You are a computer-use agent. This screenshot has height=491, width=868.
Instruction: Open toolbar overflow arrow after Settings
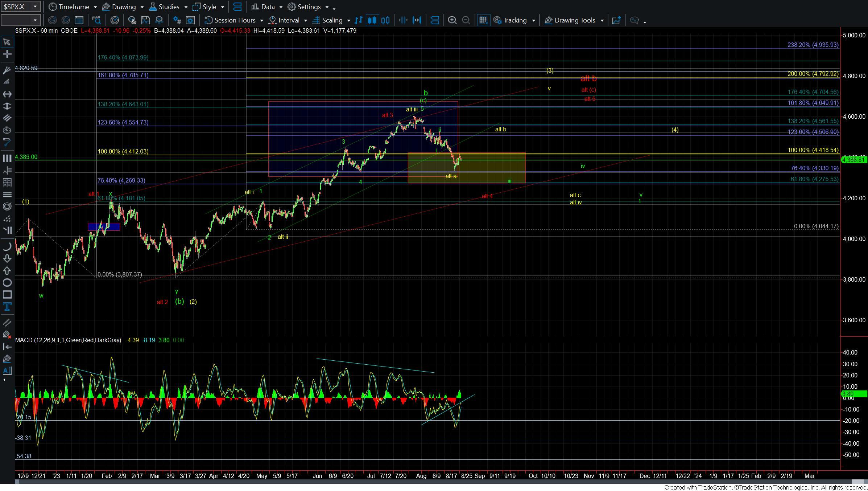[334, 8]
